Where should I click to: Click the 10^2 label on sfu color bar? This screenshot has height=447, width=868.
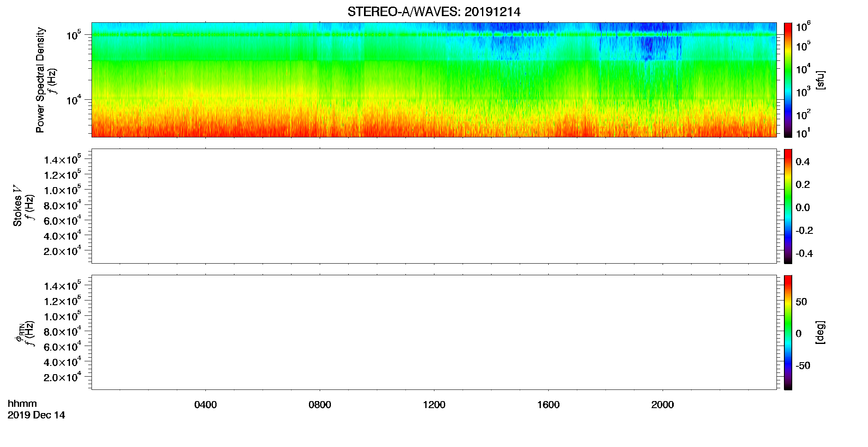(x=803, y=115)
